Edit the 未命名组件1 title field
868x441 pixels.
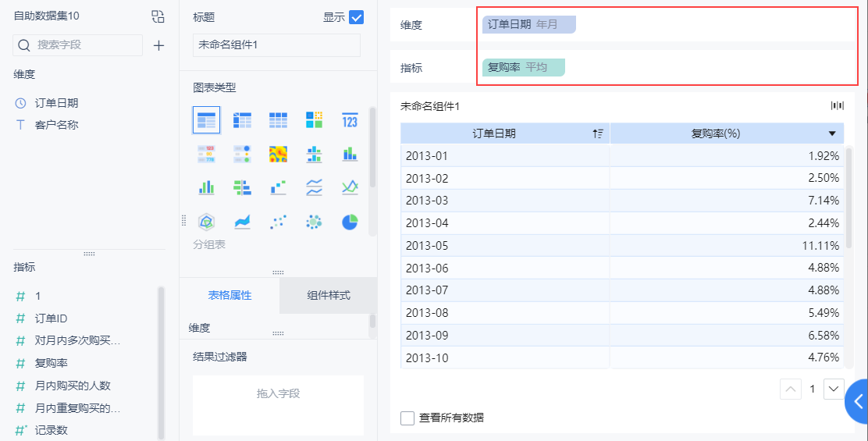[x=276, y=45]
